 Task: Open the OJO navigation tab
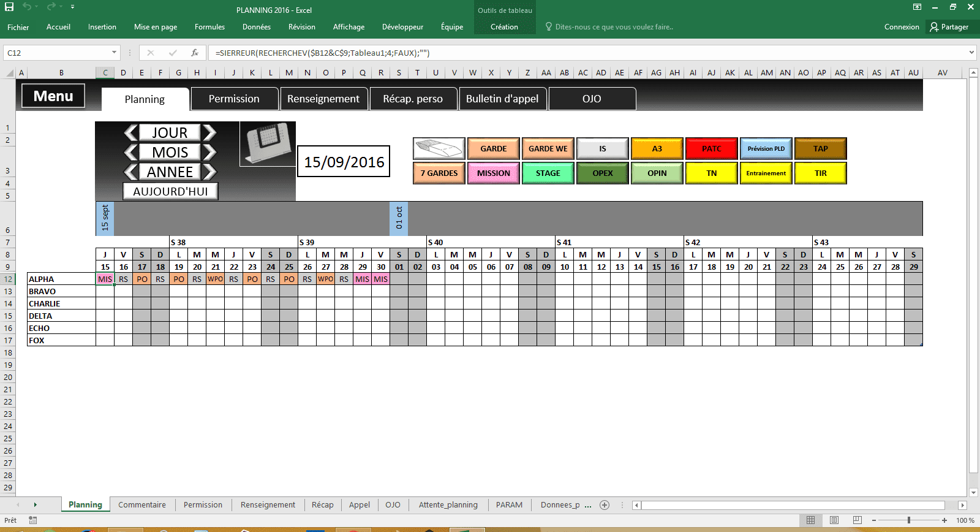pos(592,99)
